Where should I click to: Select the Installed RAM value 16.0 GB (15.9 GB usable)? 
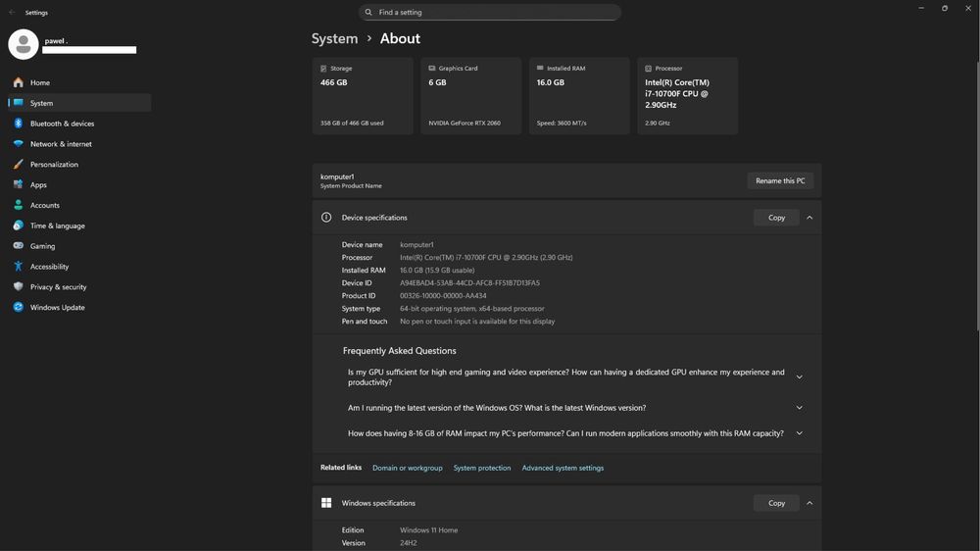click(437, 271)
